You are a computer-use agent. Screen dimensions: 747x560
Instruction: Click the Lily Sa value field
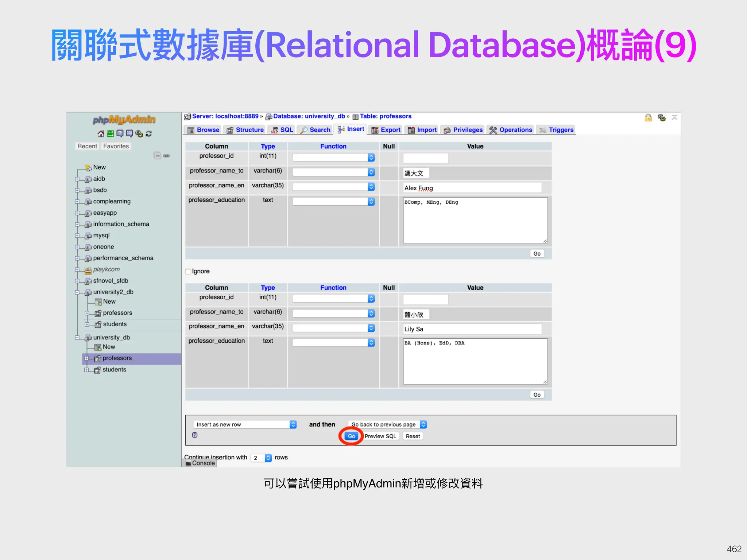tap(472, 329)
